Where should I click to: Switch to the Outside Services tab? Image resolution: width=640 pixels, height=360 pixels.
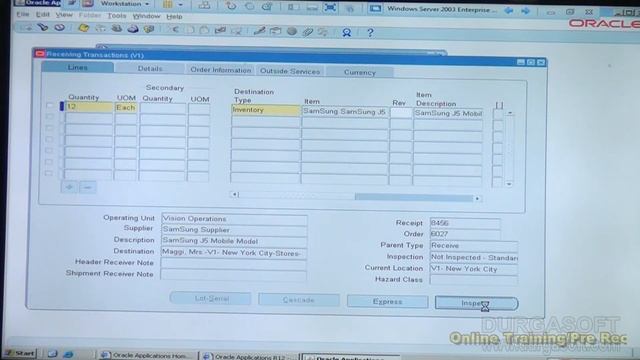pos(290,71)
